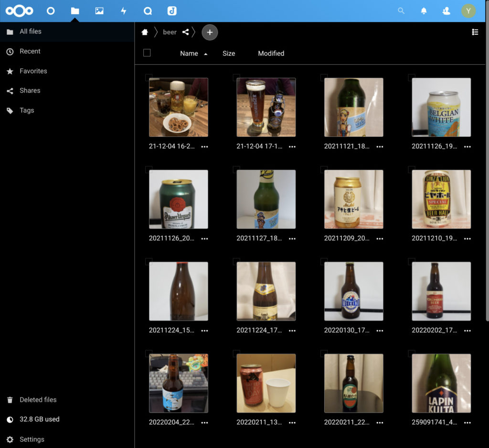Tick checkbox for file 20220130_17

pyautogui.click(x=324, y=261)
